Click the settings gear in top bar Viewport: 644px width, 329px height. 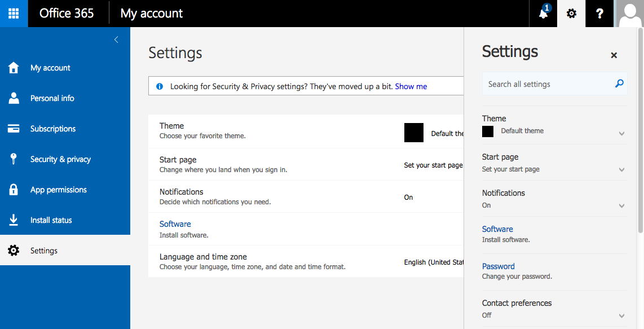point(571,14)
